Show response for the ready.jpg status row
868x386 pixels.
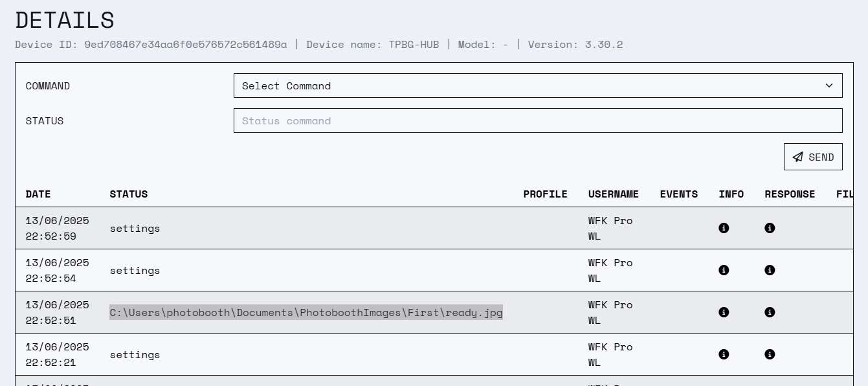pyautogui.click(x=770, y=312)
